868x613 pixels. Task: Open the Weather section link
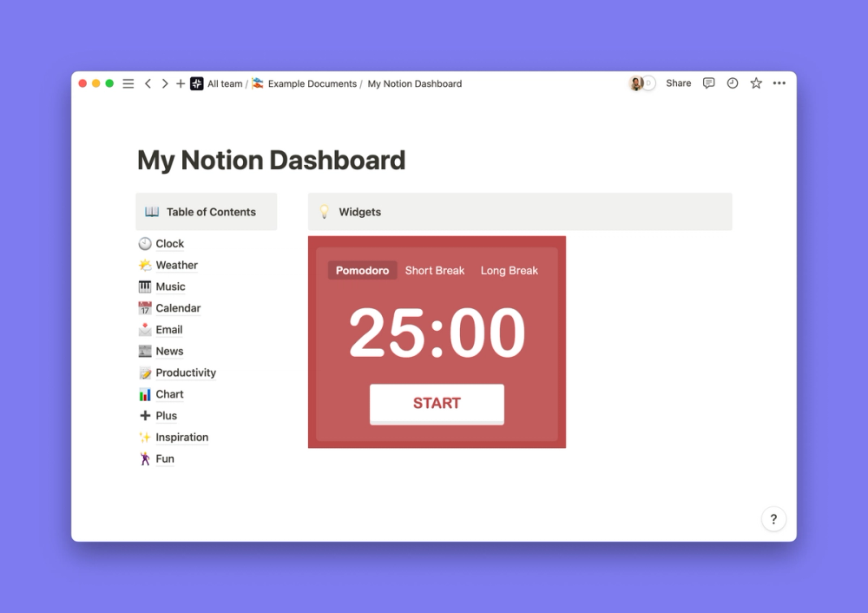tap(176, 265)
